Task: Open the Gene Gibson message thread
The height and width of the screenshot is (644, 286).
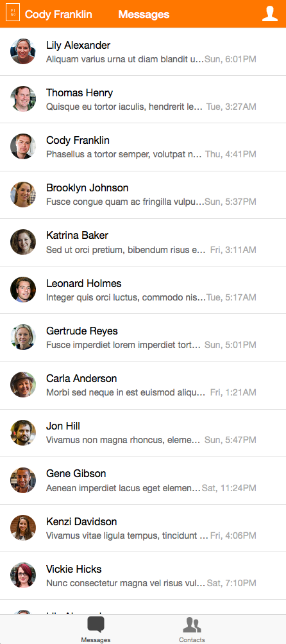Action: [x=143, y=480]
